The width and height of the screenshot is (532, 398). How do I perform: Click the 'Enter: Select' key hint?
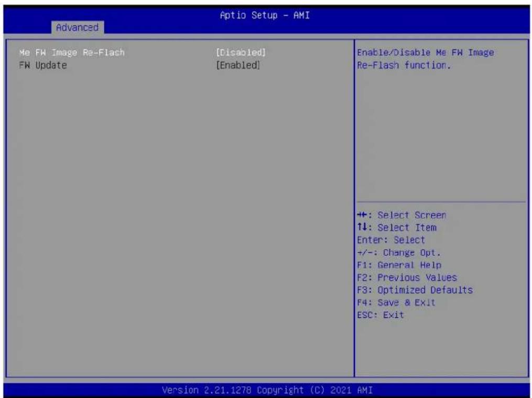click(x=391, y=240)
